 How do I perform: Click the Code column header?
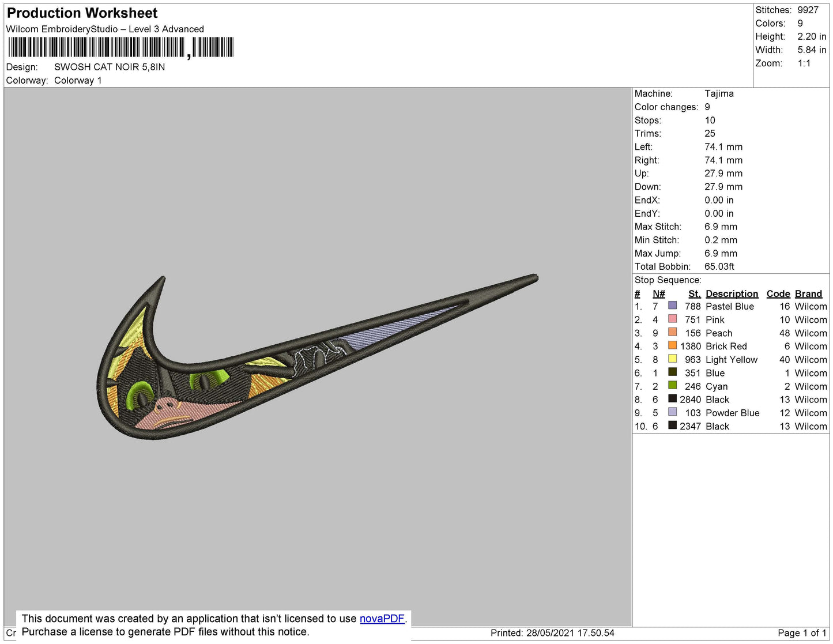[x=778, y=293]
